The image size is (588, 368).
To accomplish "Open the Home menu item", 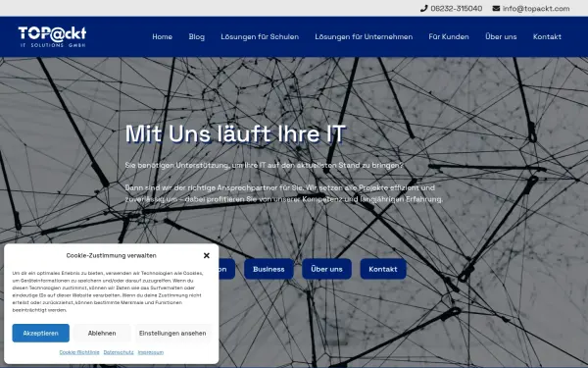I will pos(162,37).
